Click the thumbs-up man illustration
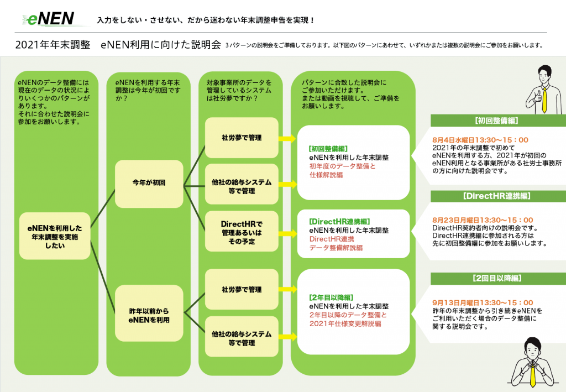The height and width of the screenshot is (392, 566). (544, 90)
